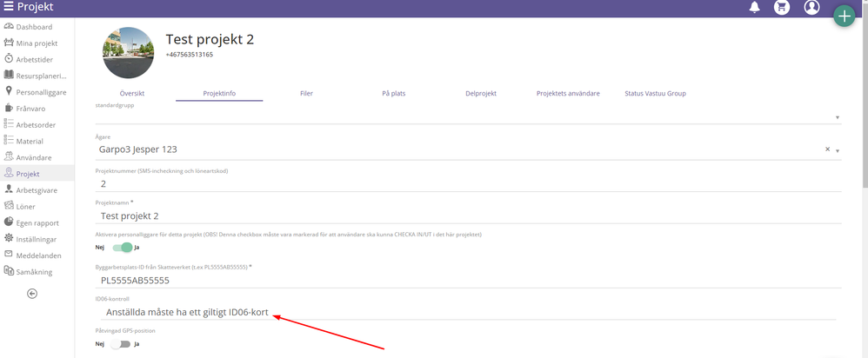
Task: Click the Projektnamn input field
Action: tap(468, 215)
